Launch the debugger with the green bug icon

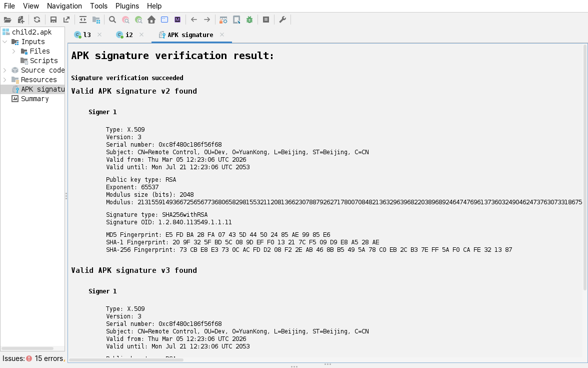pyautogui.click(x=249, y=20)
